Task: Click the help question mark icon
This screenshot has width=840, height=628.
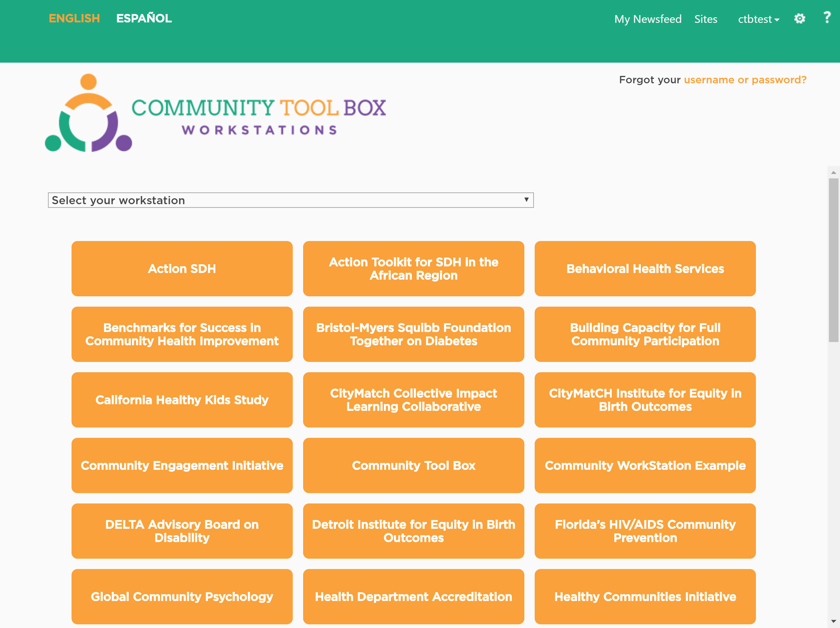Action: [827, 17]
